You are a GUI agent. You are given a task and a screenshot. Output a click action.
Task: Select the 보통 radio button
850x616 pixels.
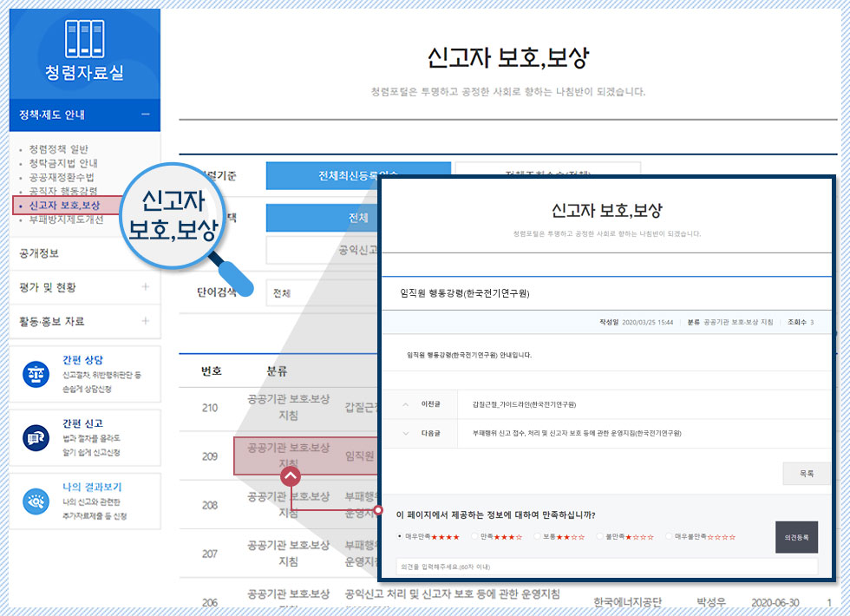coord(537,536)
